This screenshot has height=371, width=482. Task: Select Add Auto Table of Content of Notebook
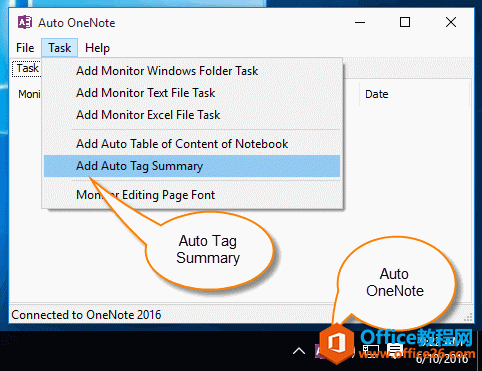point(192,144)
